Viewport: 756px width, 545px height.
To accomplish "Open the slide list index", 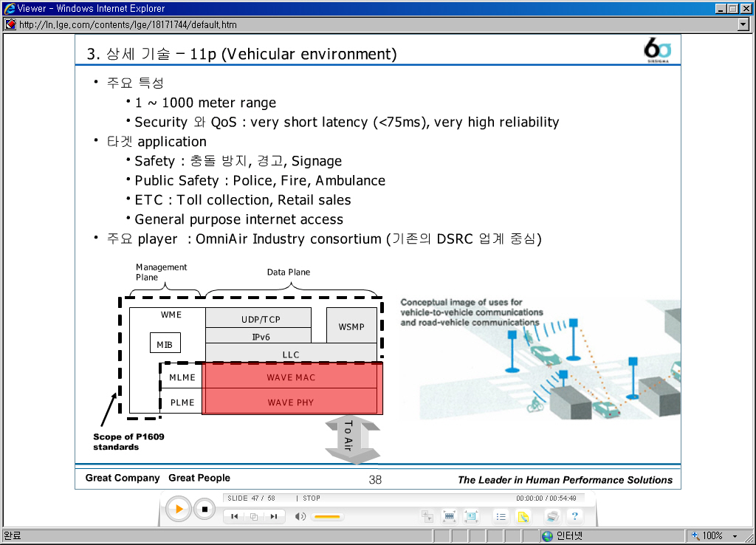I will point(501,516).
